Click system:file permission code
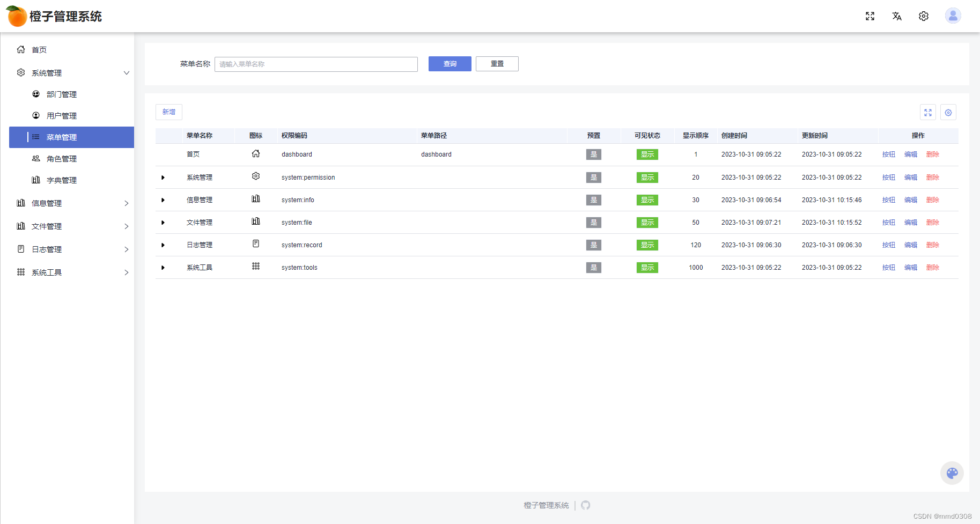The image size is (980, 524). 297,223
